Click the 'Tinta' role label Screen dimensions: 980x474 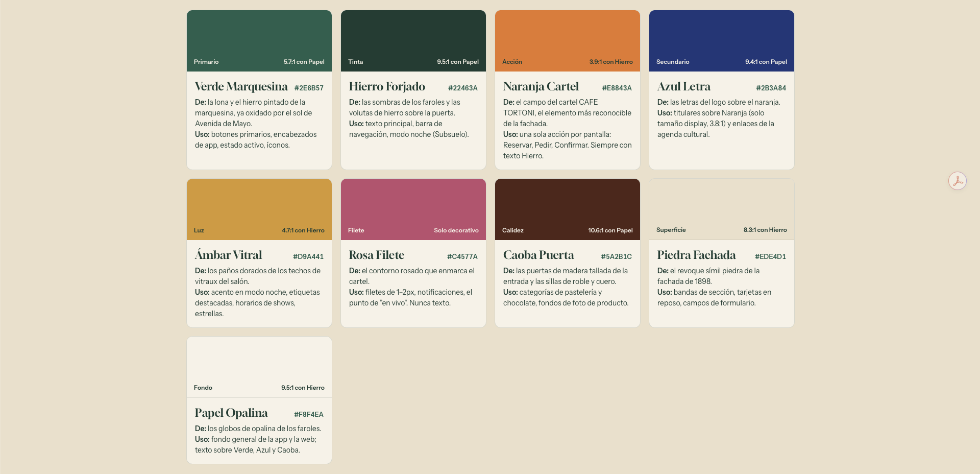[x=356, y=62]
